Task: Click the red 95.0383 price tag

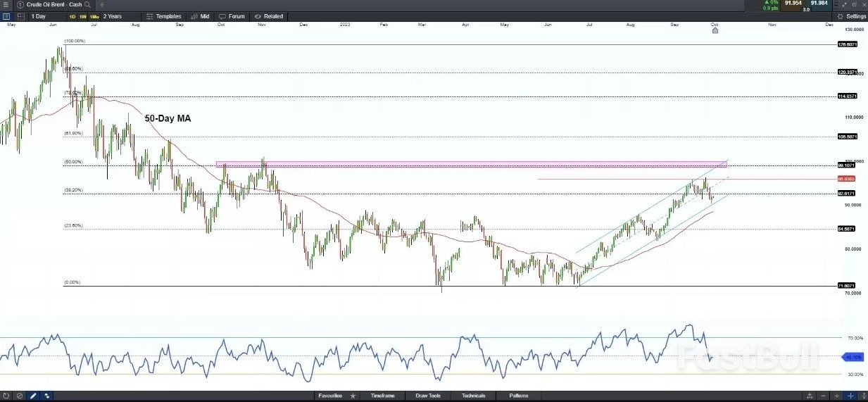Action: pos(847,179)
